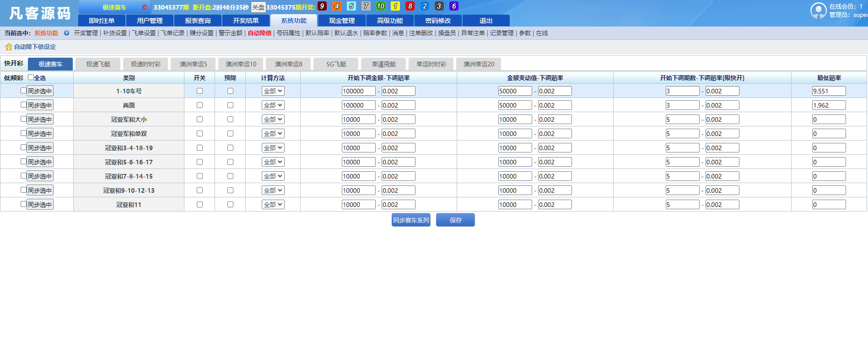
Task: Open 计算方法 dropdown for 冠亚军和单双
Action: click(x=273, y=134)
